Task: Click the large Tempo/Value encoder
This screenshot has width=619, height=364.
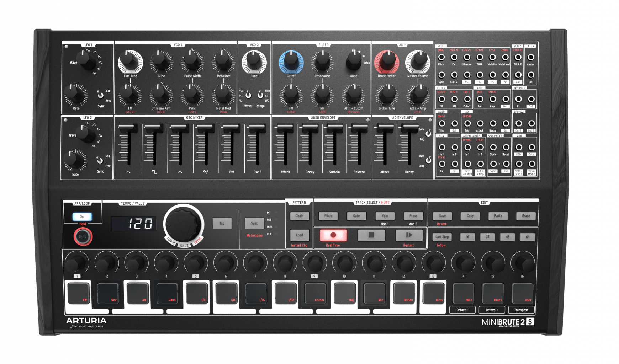Action: pos(184,224)
